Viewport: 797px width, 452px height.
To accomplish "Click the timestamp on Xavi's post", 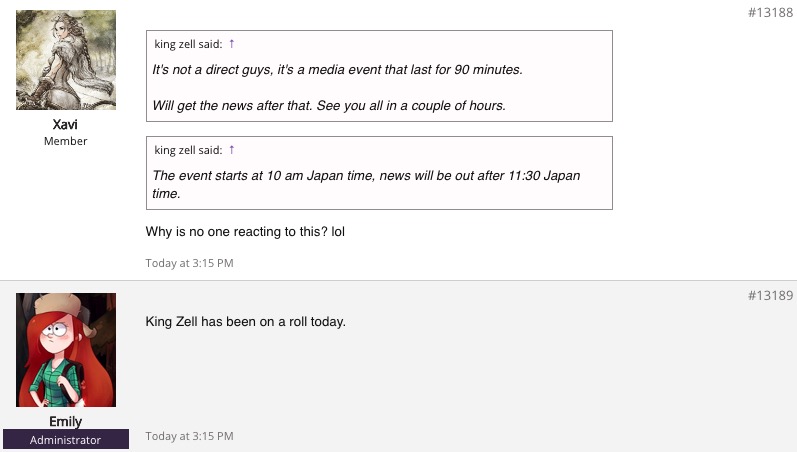I will [189, 263].
